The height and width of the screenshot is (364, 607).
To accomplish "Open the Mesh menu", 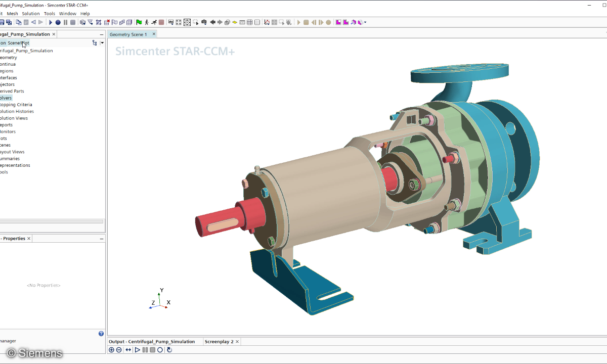I will [12, 14].
